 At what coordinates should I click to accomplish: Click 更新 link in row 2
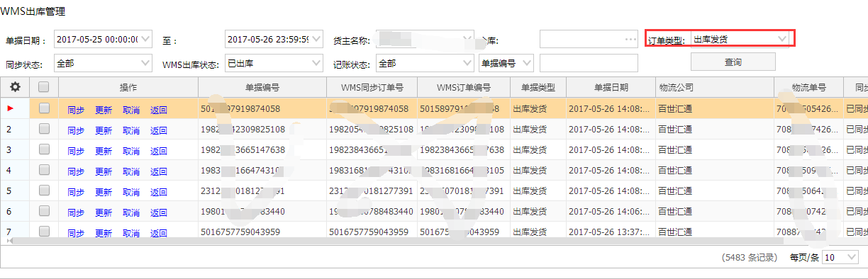click(x=104, y=130)
